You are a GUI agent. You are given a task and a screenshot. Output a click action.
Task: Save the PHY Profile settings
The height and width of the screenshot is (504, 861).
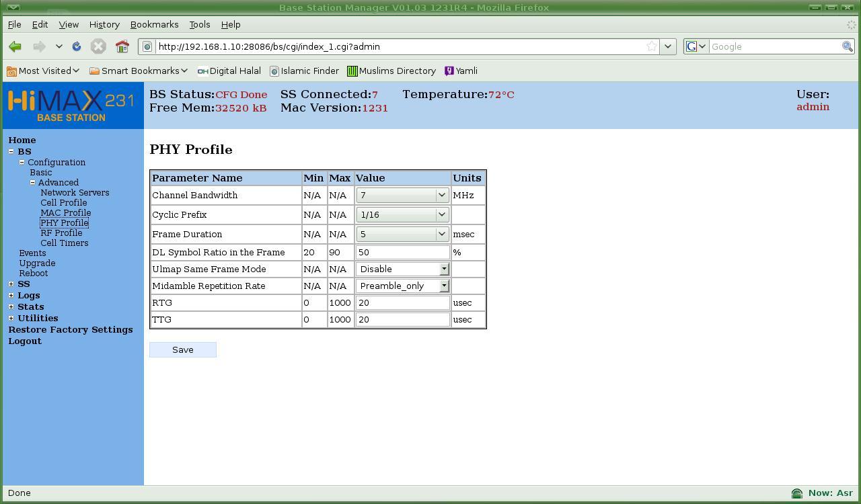click(182, 349)
